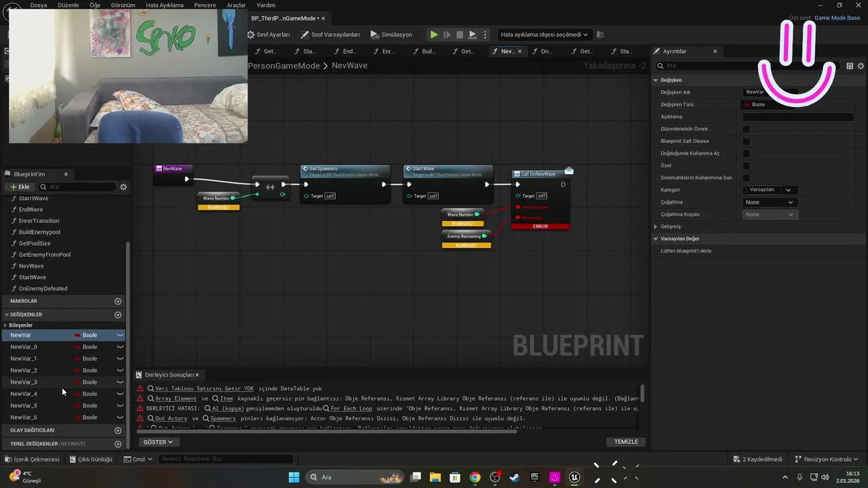
Task: Click the Eject button in the play controls
Action: pyautogui.click(x=473, y=35)
